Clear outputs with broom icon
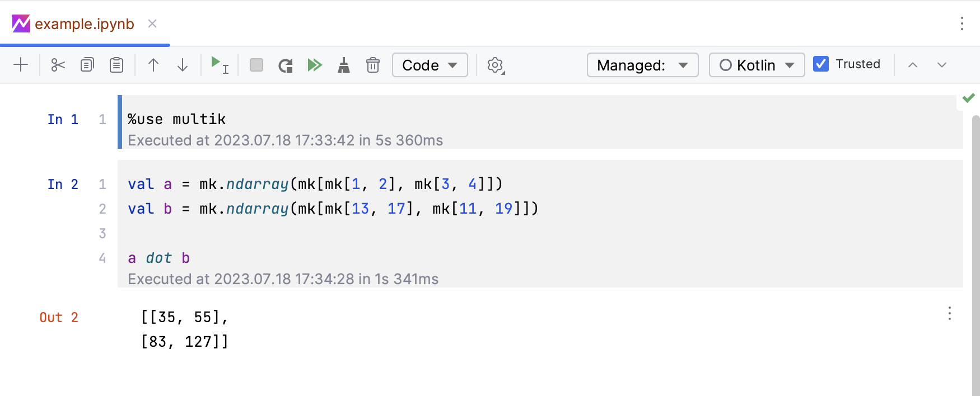Viewport: 980px width, 396px height. [344, 65]
